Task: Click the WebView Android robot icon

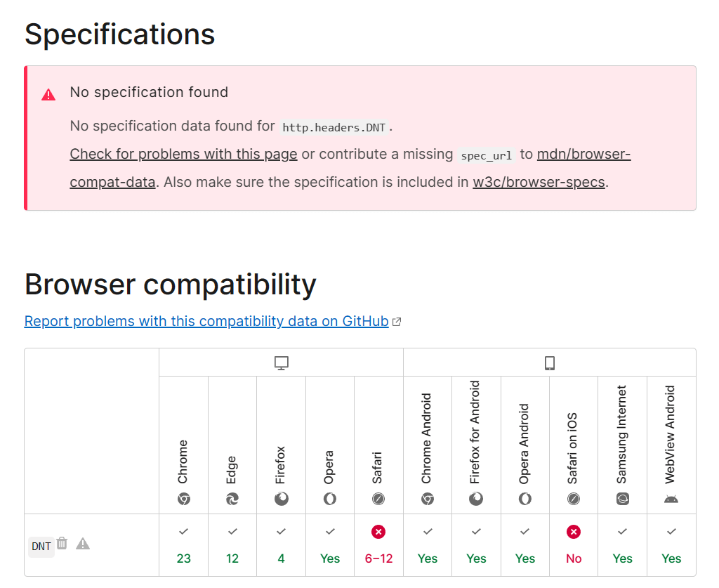Action: click(x=671, y=499)
